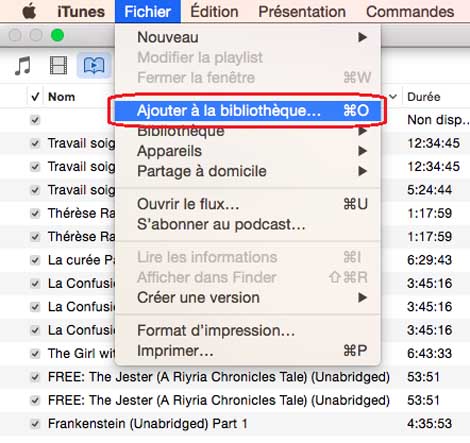The height and width of the screenshot is (443, 470).
Task: Select Ouvrir le flux…
Action: [x=248, y=204]
